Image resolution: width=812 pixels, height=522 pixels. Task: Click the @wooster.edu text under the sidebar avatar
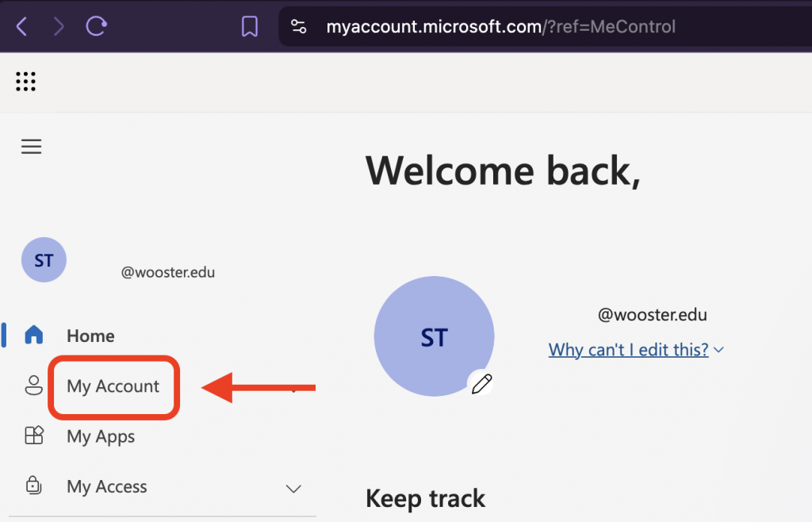(168, 272)
